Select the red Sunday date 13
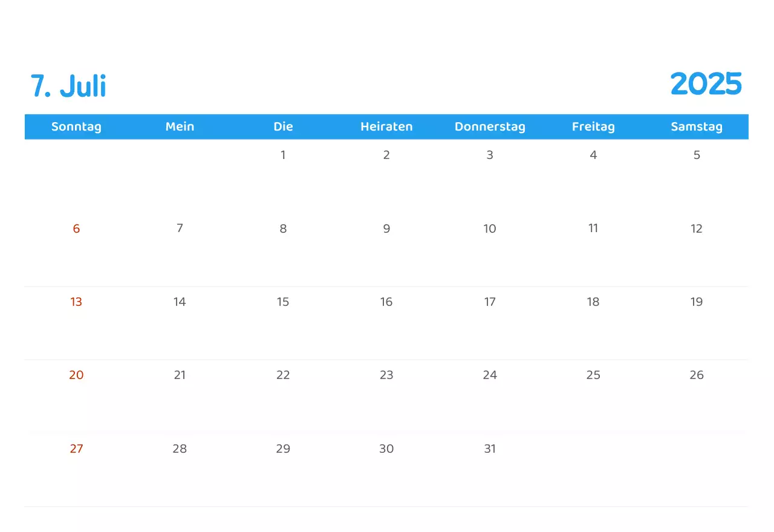 point(76,302)
